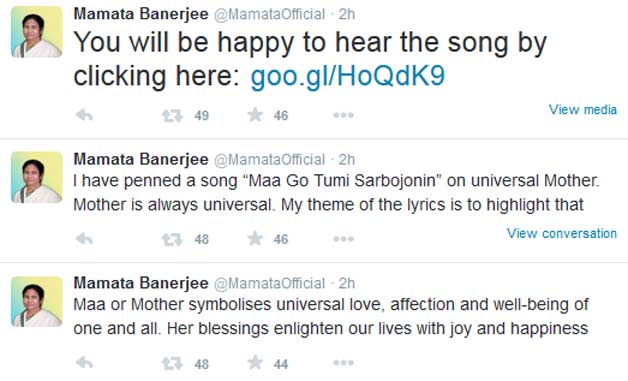The height and width of the screenshot is (381, 628).
Task: Open more options on the 'Maa or Mother' tweet
Action: point(343,363)
